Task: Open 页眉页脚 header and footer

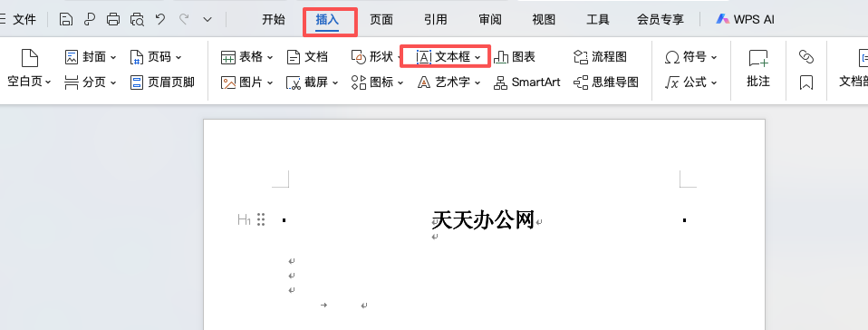Action: [x=162, y=82]
